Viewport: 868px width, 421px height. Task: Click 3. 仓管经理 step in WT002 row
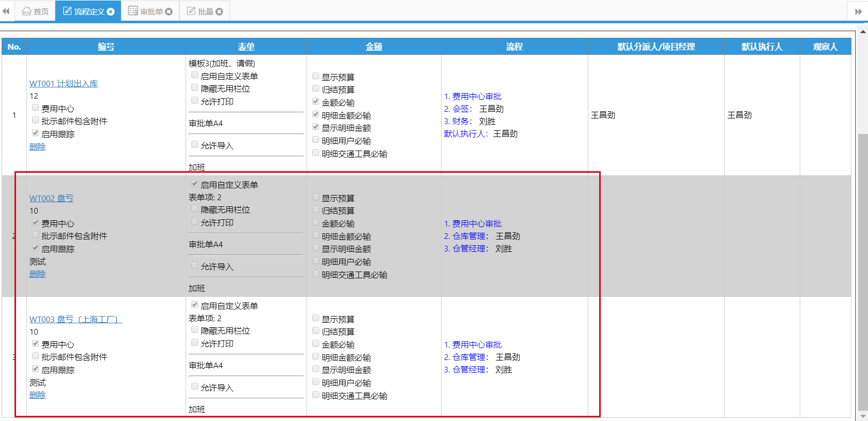[x=465, y=248]
